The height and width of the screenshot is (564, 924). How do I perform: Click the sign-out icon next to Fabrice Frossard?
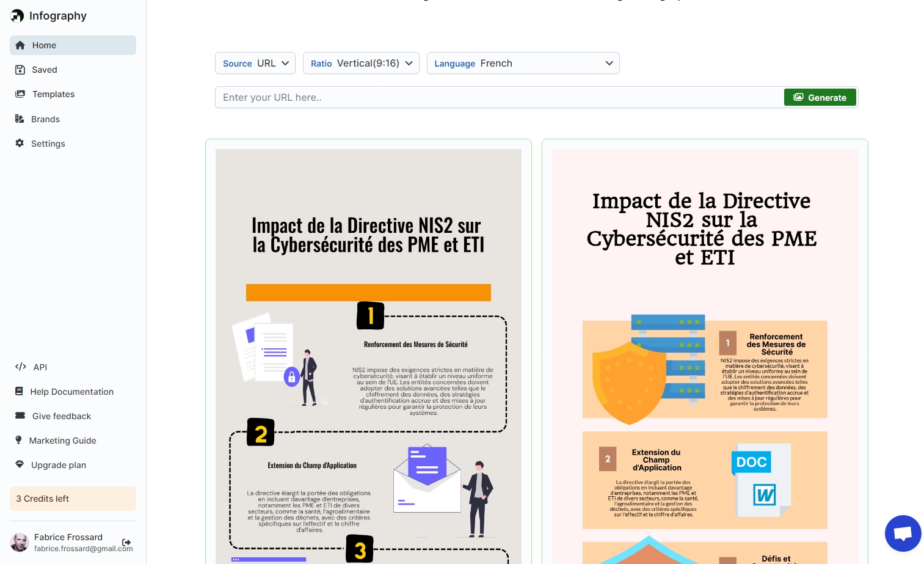[126, 542]
